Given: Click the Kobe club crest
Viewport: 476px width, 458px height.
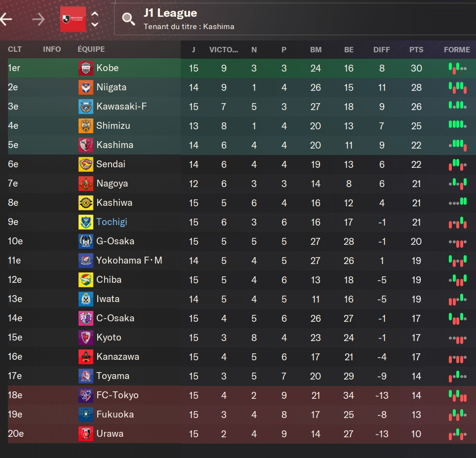Looking at the screenshot, I should [86, 68].
